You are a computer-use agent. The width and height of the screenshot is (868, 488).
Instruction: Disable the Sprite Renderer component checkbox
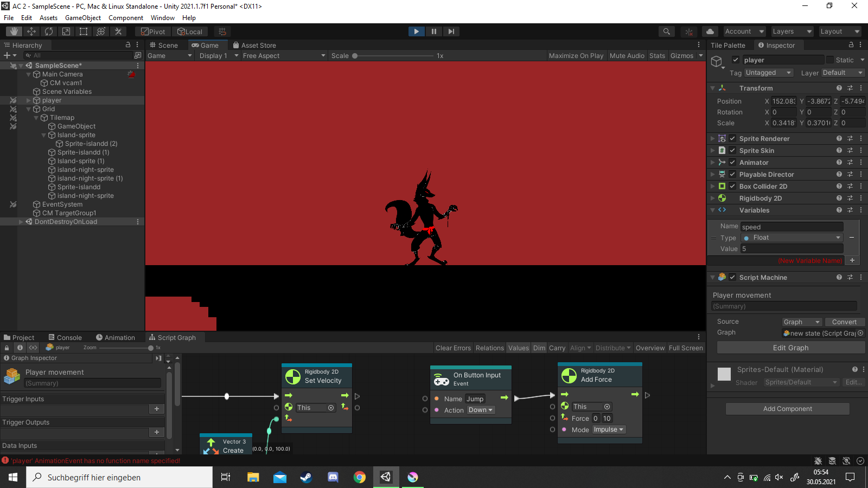[732, 139]
